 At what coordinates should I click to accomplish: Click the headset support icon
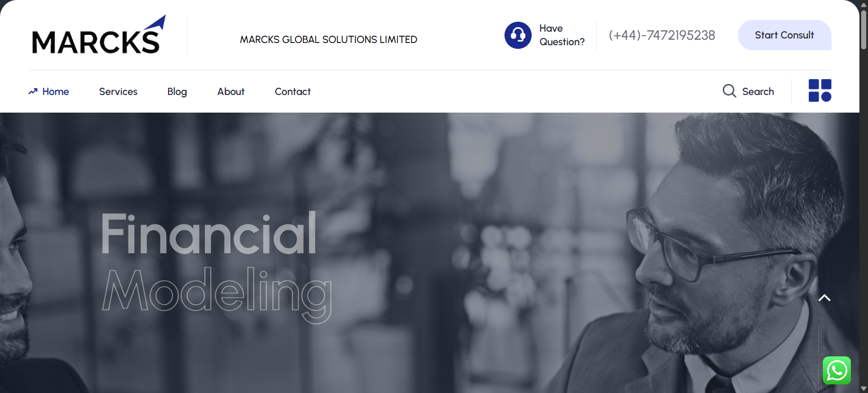click(518, 35)
